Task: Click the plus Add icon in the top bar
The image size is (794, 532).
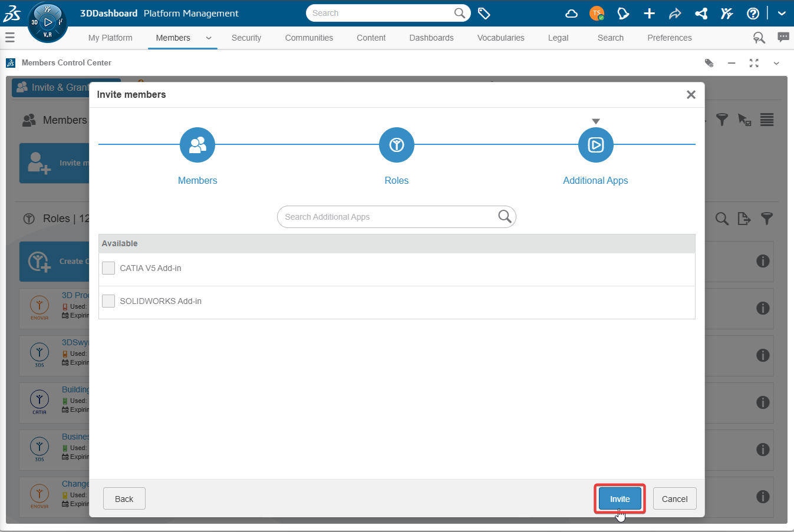Action: 649,14
